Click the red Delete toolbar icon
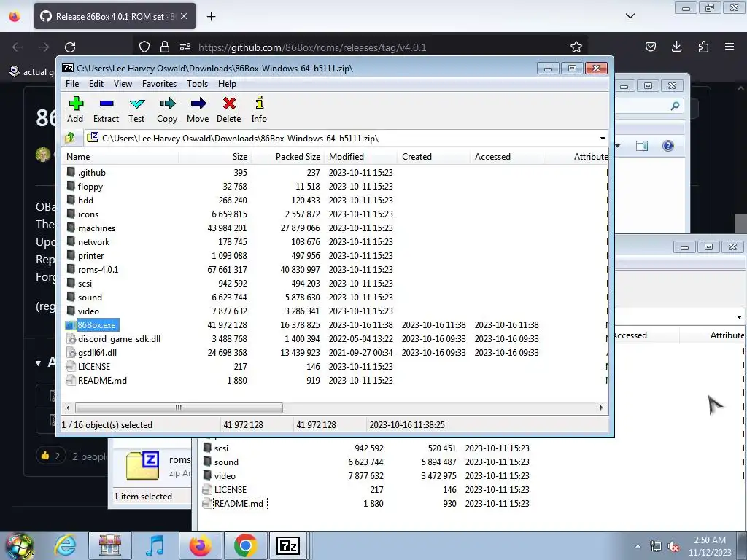 [x=229, y=109]
